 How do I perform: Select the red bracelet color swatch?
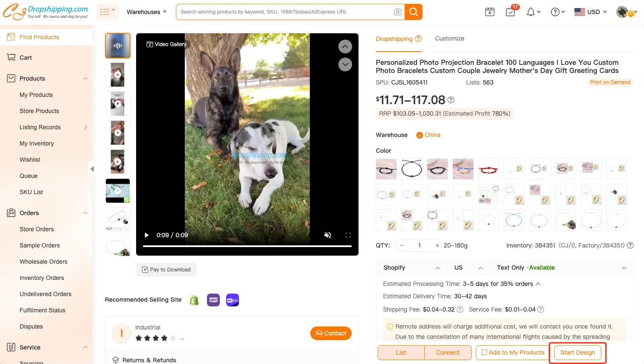[489, 169]
